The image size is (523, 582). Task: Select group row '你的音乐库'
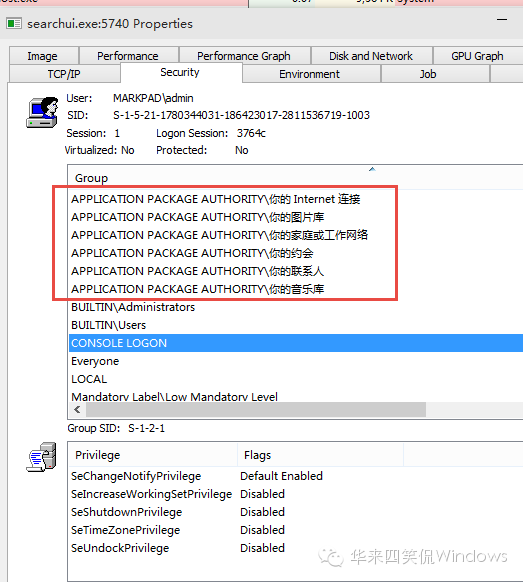pyautogui.click(x=296, y=289)
